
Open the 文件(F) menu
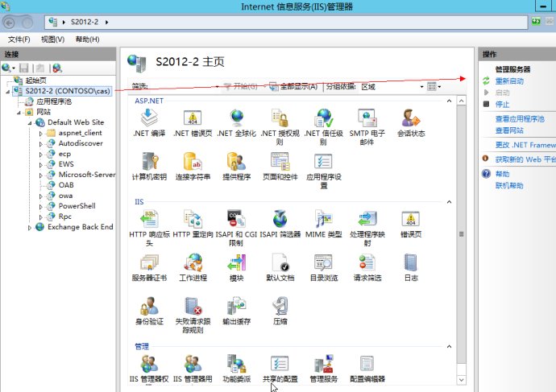(19, 39)
